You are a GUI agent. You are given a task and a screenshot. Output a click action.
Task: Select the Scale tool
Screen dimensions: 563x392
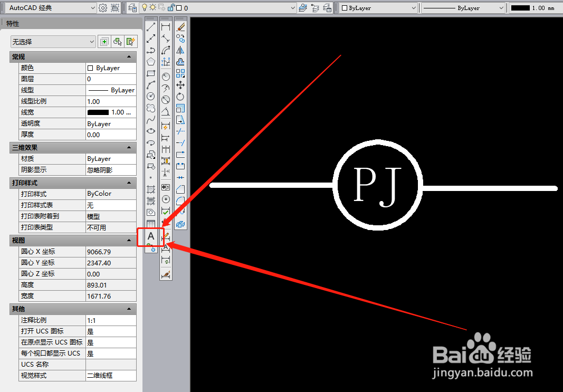point(180,108)
